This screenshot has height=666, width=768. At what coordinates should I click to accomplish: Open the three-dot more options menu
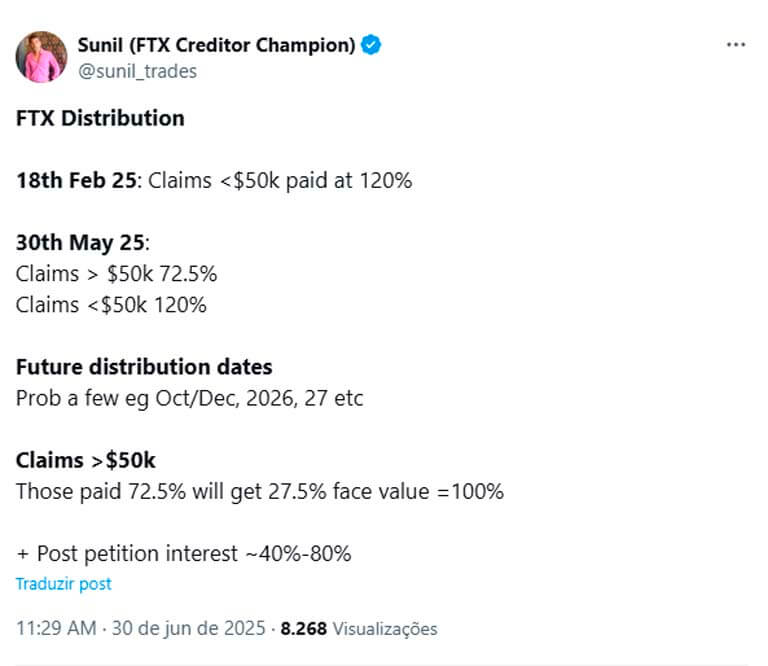[x=736, y=45]
